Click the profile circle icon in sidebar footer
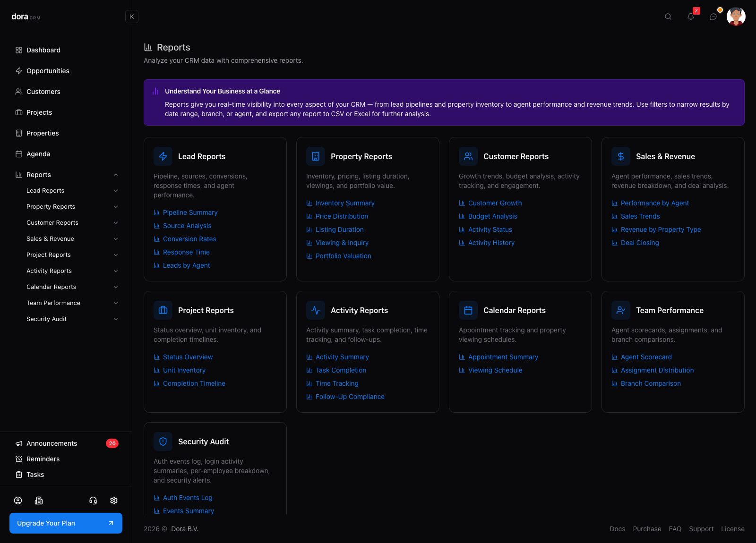 coord(18,501)
